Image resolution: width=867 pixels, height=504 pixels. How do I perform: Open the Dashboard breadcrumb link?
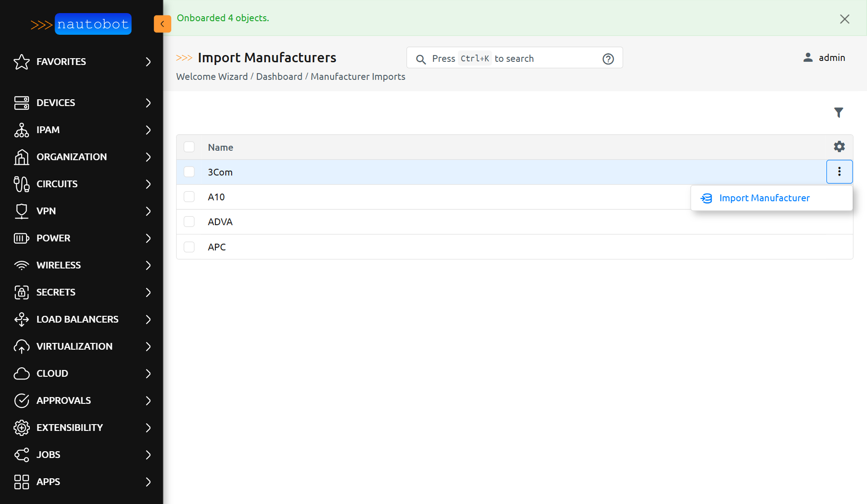(279, 77)
